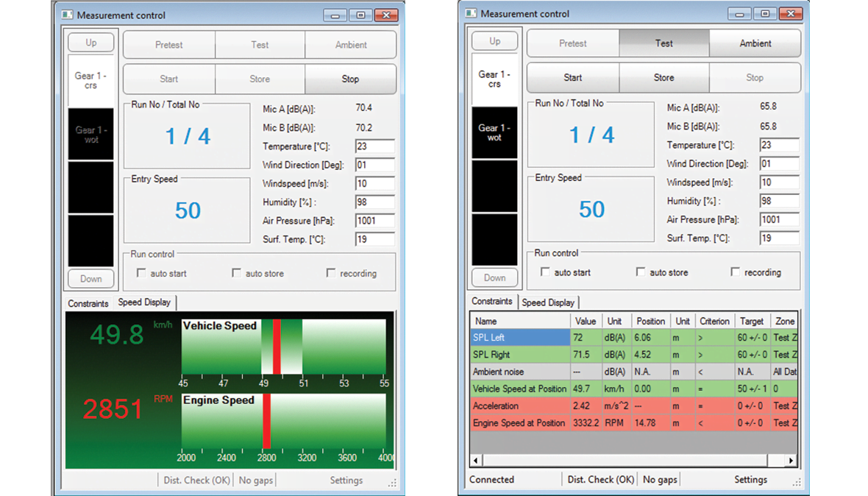Click the Target column header
Image resolution: width=868 pixels, height=496 pixels.
point(752,321)
